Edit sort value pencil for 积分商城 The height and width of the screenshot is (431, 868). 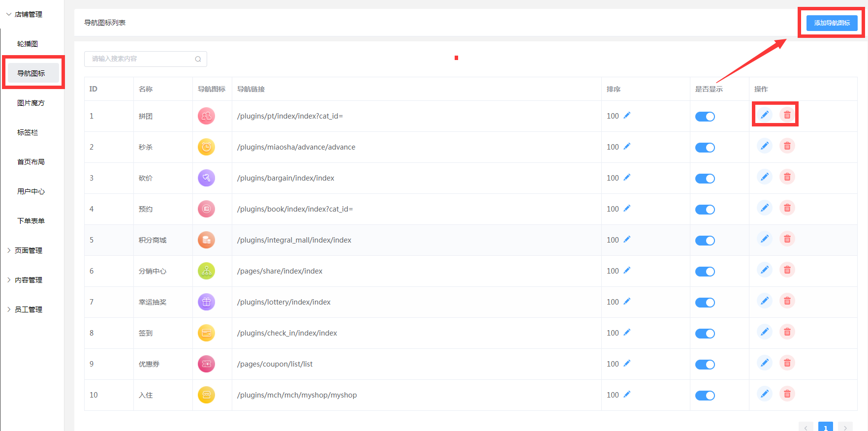click(627, 239)
